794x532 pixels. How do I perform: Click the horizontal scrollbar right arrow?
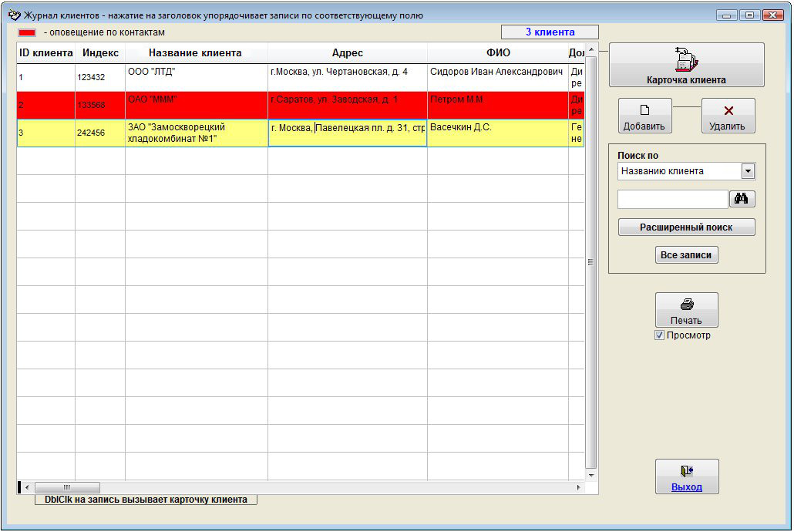click(x=579, y=487)
